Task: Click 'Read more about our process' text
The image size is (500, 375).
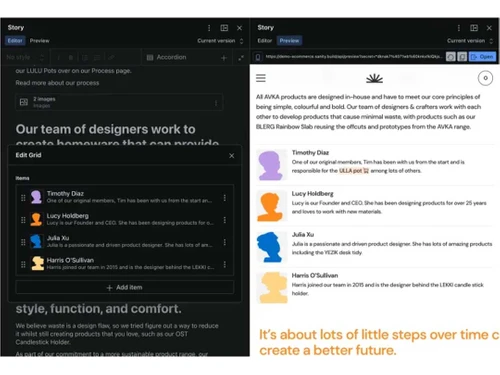Action: 57,83
